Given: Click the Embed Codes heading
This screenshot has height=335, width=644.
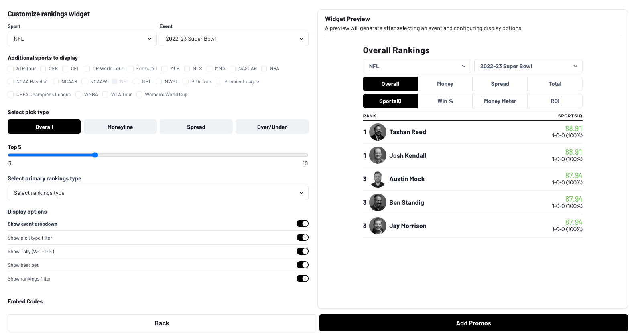Looking at the screenshot, I should [25, 301].
